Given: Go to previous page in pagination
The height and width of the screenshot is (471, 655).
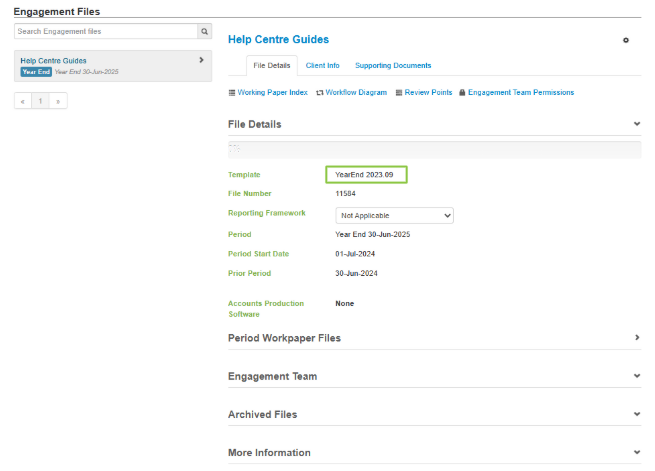Looking at the screenshot, I should pyautogui.click(x=23, y=101).
